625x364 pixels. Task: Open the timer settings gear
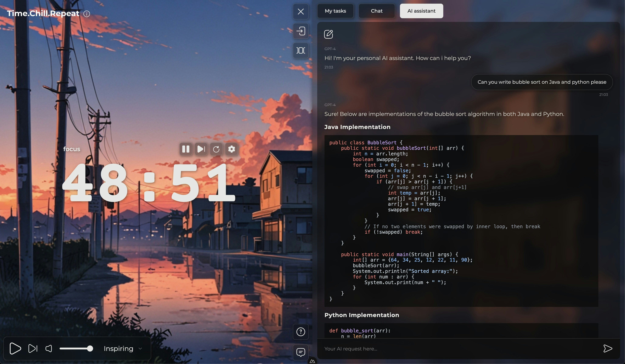231,149
